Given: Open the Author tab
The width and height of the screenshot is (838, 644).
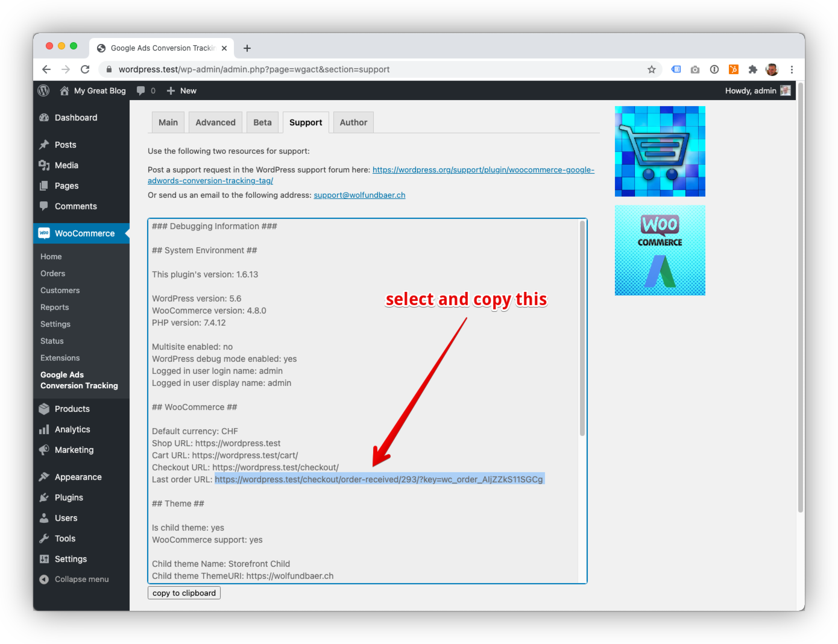Looking at the screenshot, I should point(353,122).
